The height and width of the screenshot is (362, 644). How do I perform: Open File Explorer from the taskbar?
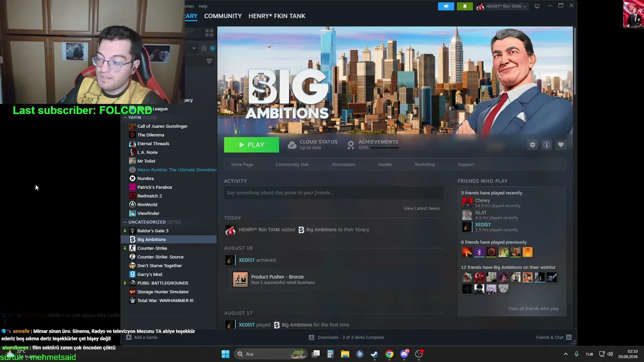click(x=345, y=354)
